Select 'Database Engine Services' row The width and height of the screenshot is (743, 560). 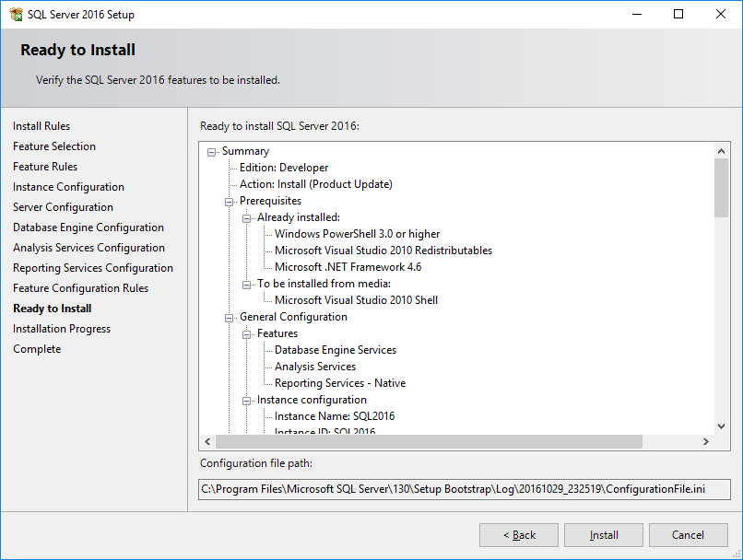point(336,350)
